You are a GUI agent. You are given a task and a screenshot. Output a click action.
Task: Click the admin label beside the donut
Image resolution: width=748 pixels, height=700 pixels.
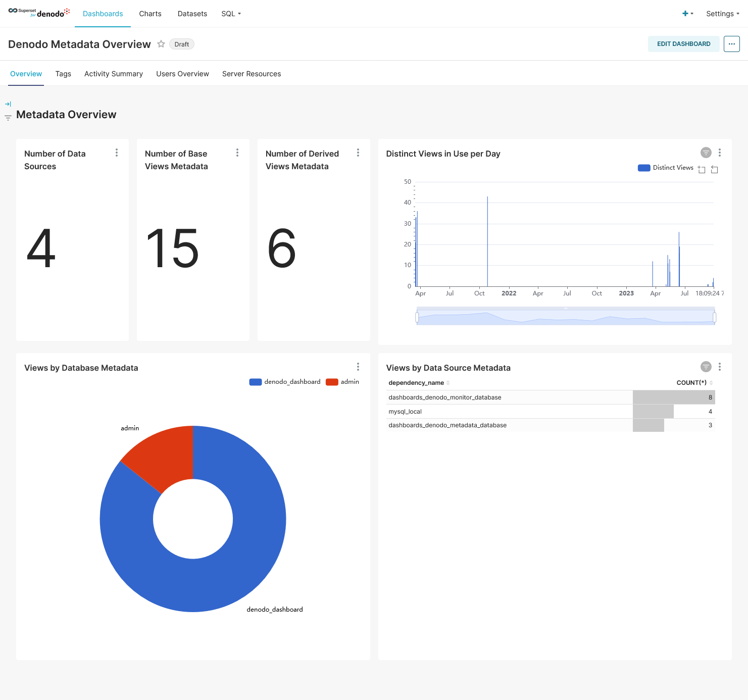click(x=130, y=428)
